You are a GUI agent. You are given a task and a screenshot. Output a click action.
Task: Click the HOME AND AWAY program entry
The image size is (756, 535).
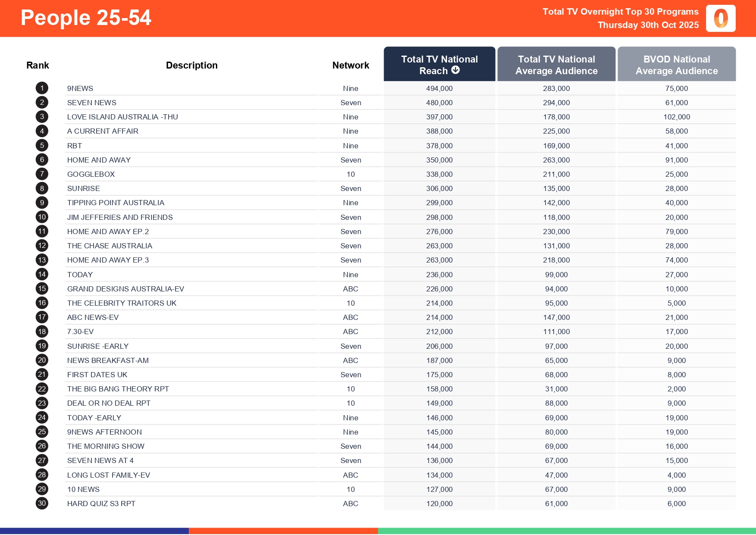pyautogui.click(x=99, y=160)
